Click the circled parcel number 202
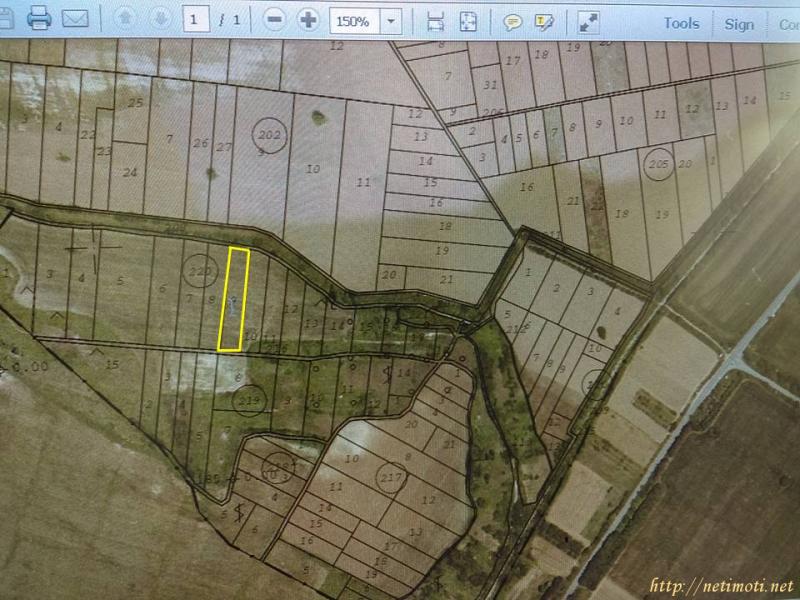Viewport: 800px width, 600px height. pyautogui.click(x=269, y=135)
